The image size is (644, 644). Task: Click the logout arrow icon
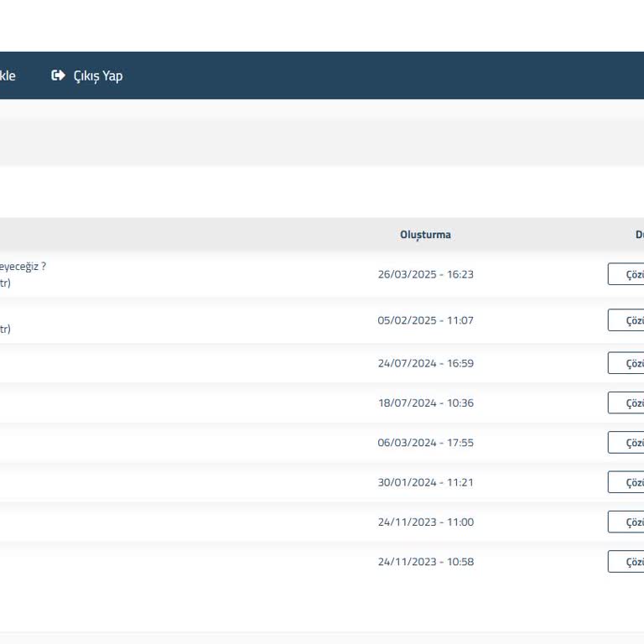(x=58, y=75)
